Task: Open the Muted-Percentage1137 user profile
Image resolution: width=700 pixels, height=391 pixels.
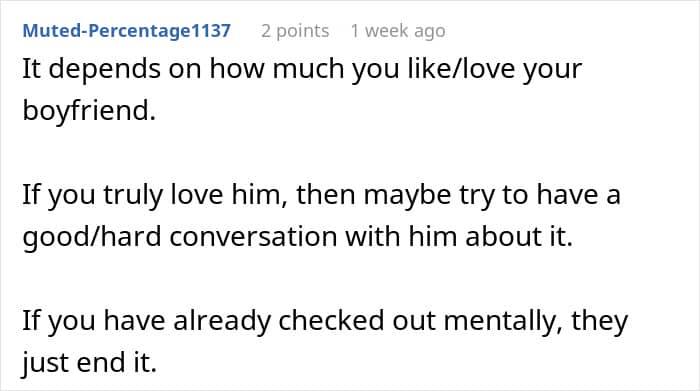Action: pos(127,31)
